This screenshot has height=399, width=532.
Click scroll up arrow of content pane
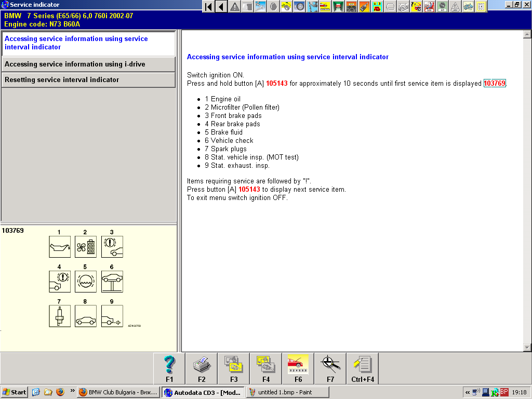527,34
